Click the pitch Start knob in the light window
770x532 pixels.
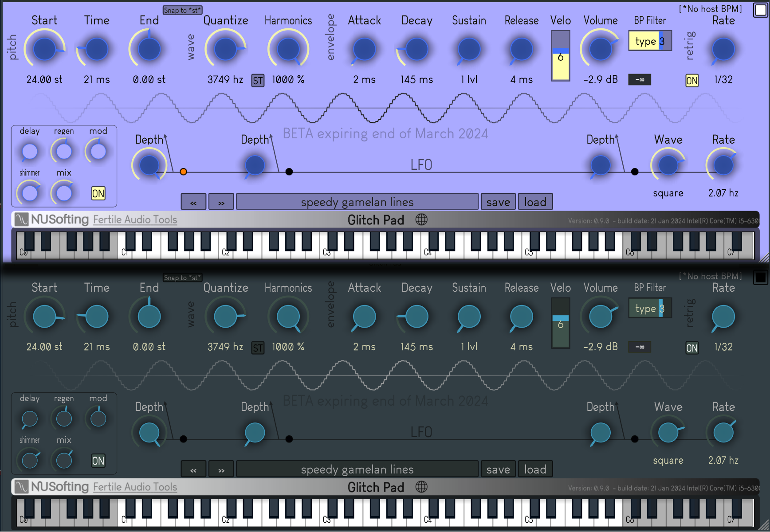pos(44,49)
